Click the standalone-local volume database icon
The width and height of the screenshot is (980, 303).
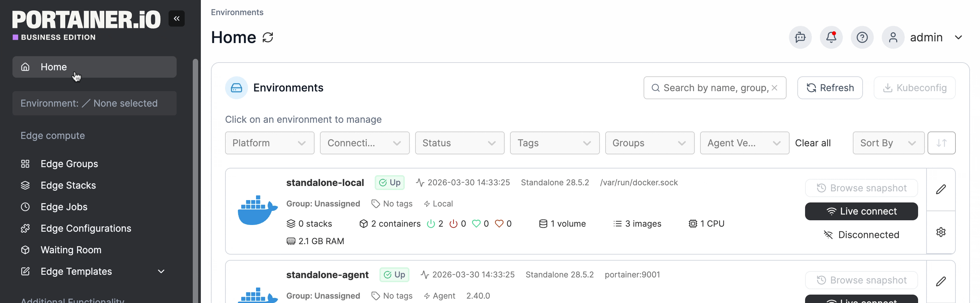(x=543, y=224)
